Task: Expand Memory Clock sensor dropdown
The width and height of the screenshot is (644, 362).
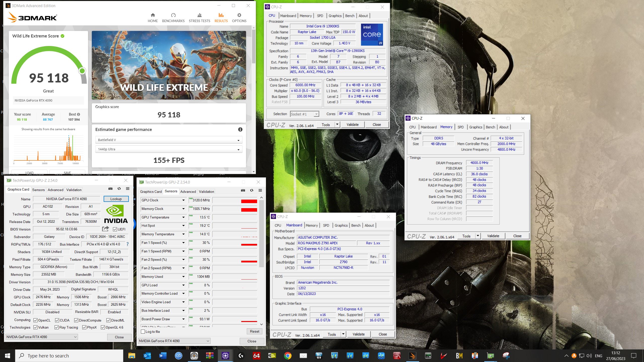Action: [183, 209]
